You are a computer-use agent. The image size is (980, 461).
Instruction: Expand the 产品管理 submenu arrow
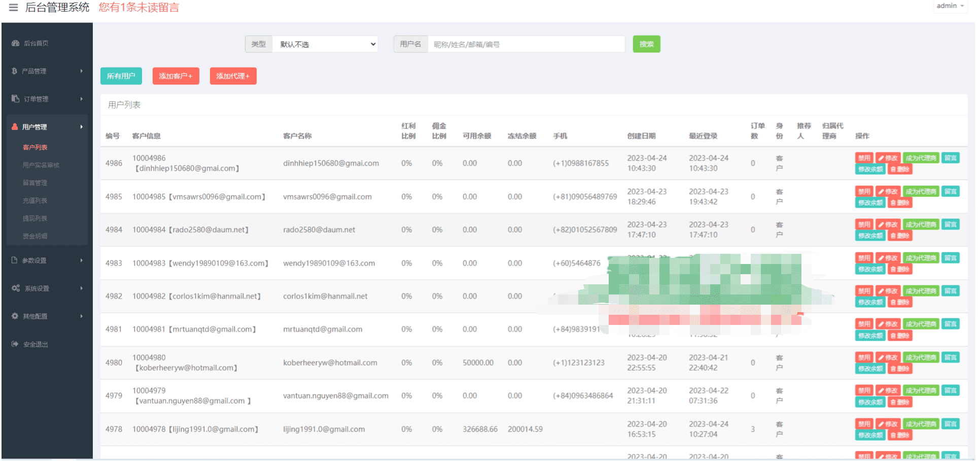(x=81, y=71)
